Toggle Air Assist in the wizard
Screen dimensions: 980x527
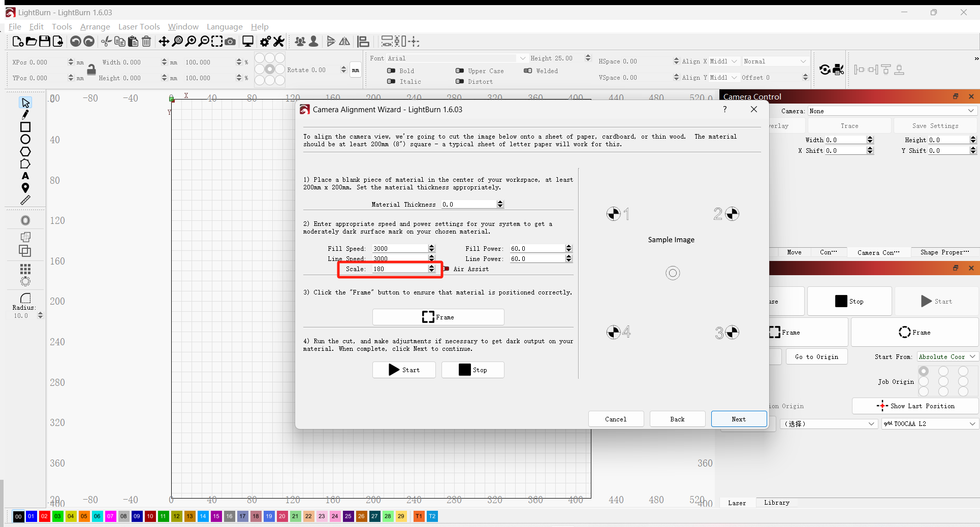(446, 269)
